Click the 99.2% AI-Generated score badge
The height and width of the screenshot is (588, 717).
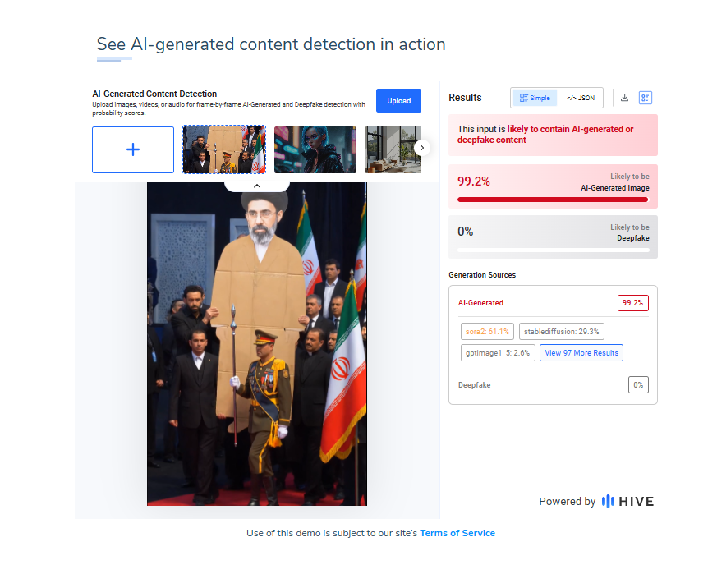pyautogui.click(x=633, y=303)
